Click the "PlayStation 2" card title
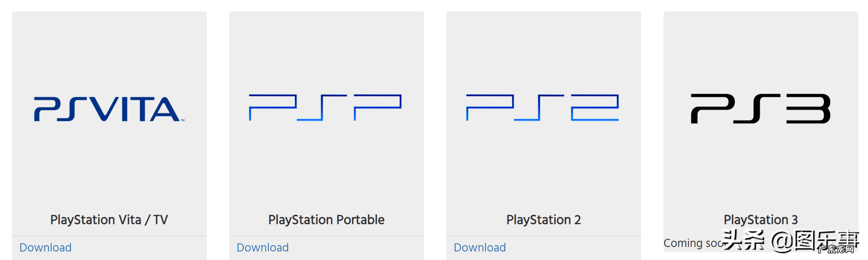This screenshot has height=260, width=868. coord(544,220)
